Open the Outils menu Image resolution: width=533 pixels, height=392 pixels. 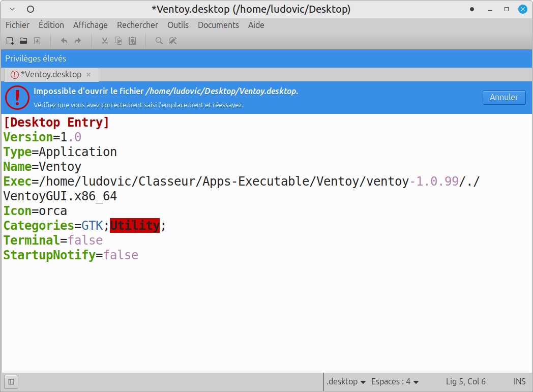pos(178,25)
